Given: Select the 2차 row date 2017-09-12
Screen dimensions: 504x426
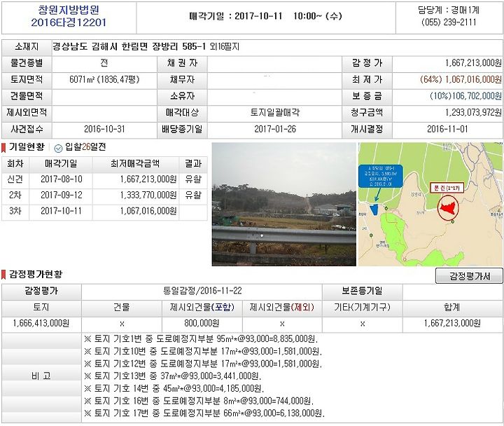Looking at the screenshot, I should pyautogui.click(x=61, y=195).
